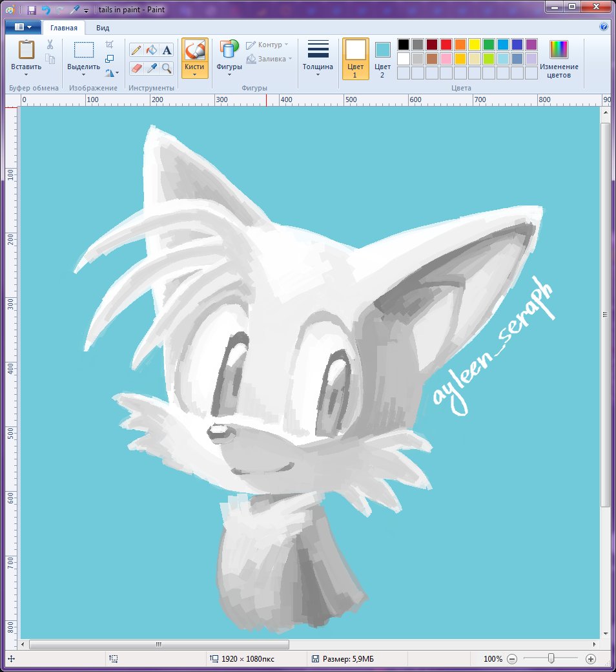Viewport: 616px width, 672px height.
Task: Select the Text tool
Action: 167,50
